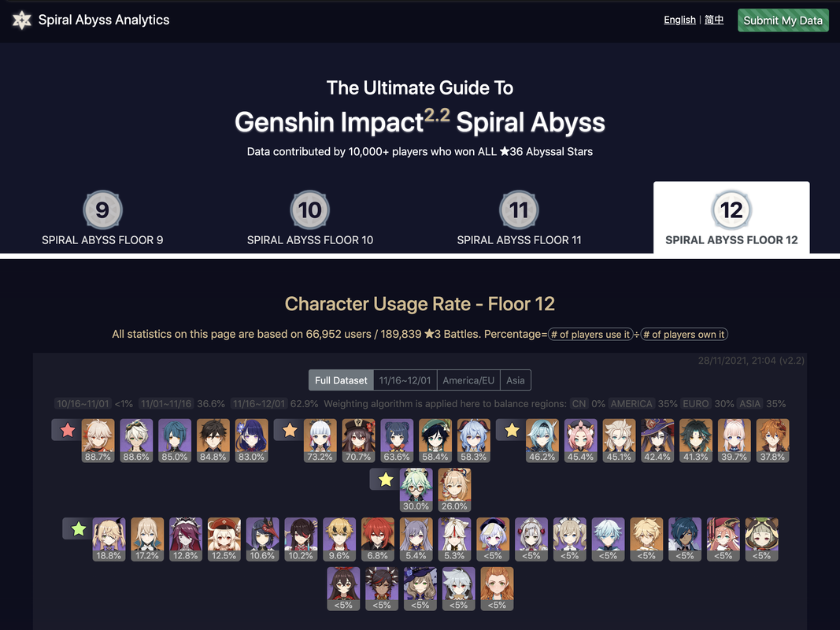
Task: Switch language to English
Action: click(679, 20)
